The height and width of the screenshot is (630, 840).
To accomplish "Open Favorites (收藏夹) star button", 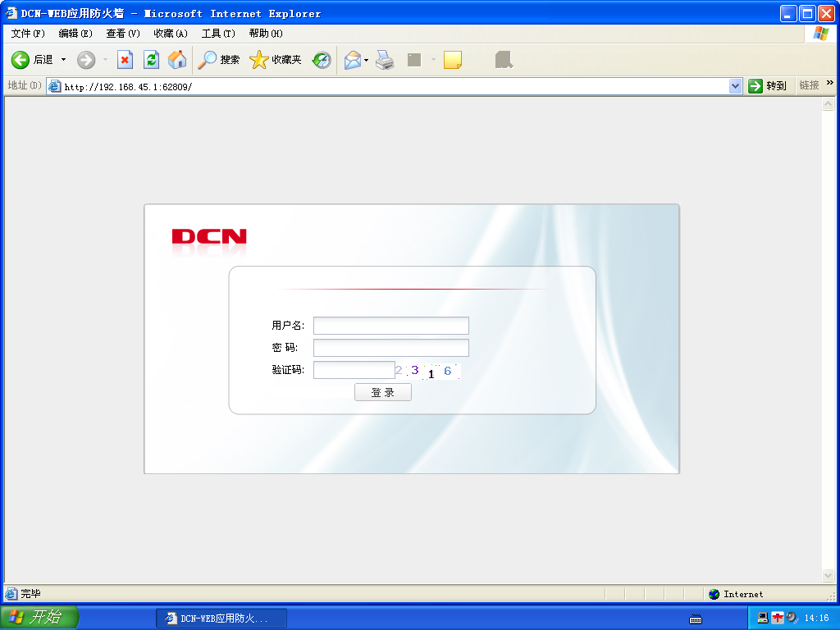I will (x=276, y=59).
